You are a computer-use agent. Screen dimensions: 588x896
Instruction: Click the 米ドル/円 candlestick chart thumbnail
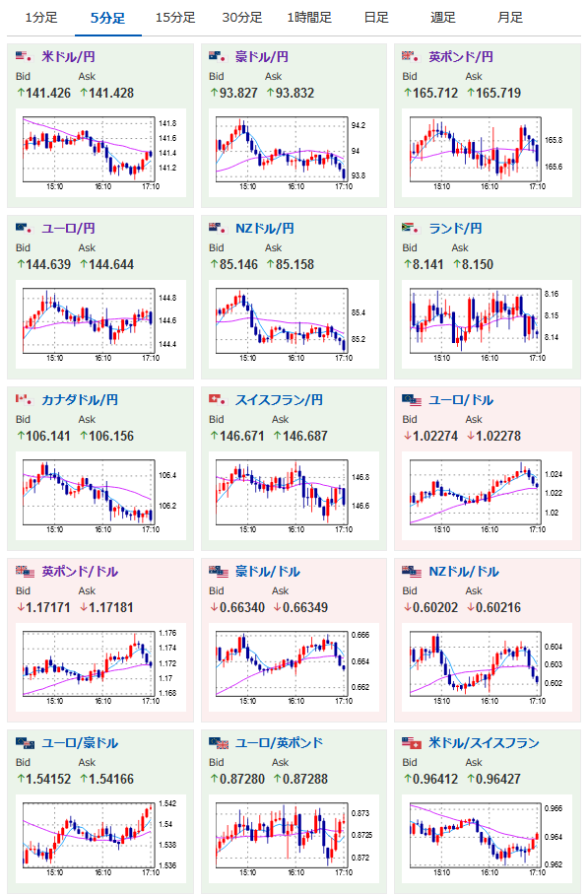tap(100, 153)
